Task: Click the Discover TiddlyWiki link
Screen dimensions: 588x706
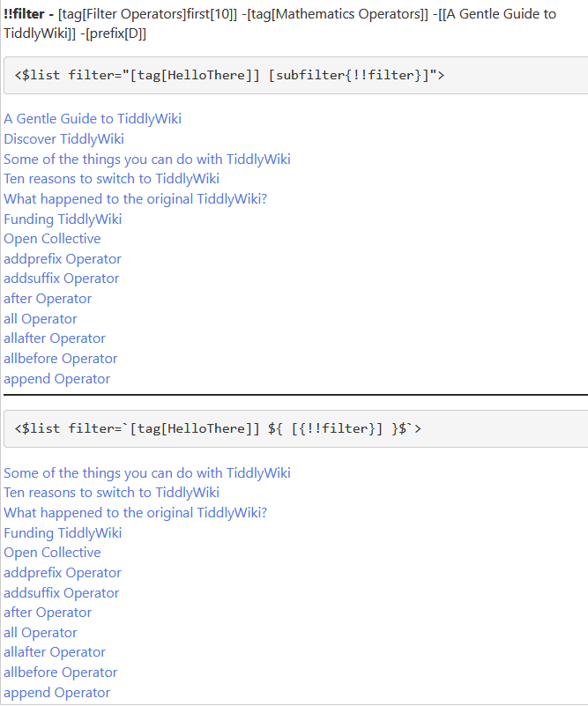Action: tap(63, 139)
